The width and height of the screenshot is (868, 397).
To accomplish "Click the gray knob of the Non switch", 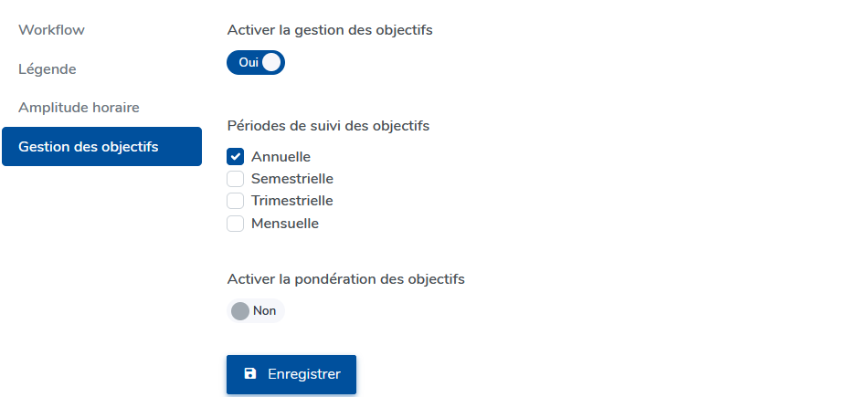I will [240, 311].
